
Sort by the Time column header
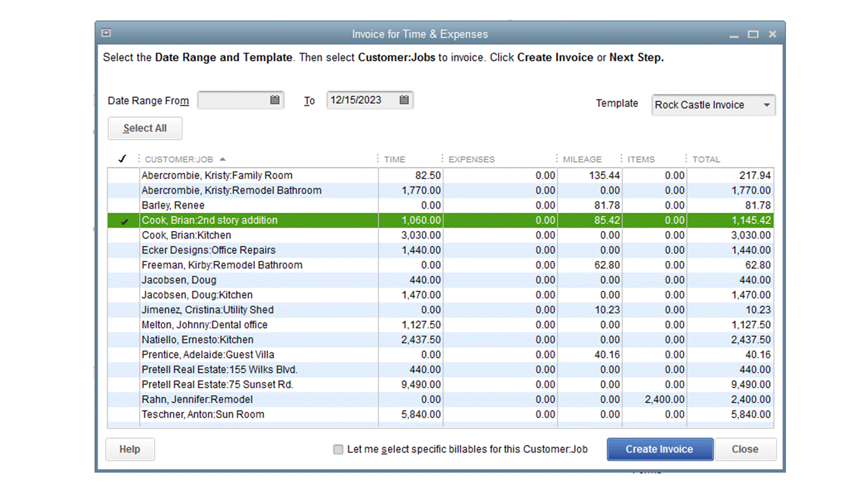(x=395, y=159)
